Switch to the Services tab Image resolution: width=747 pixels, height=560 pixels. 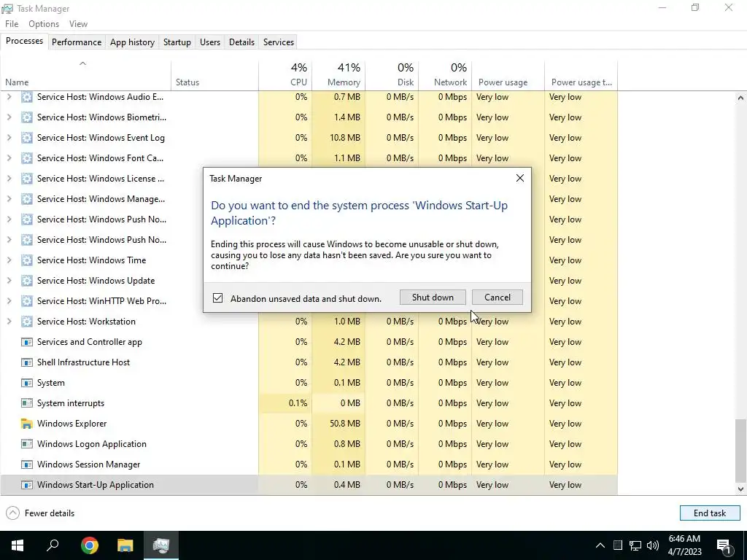(278, 42)
